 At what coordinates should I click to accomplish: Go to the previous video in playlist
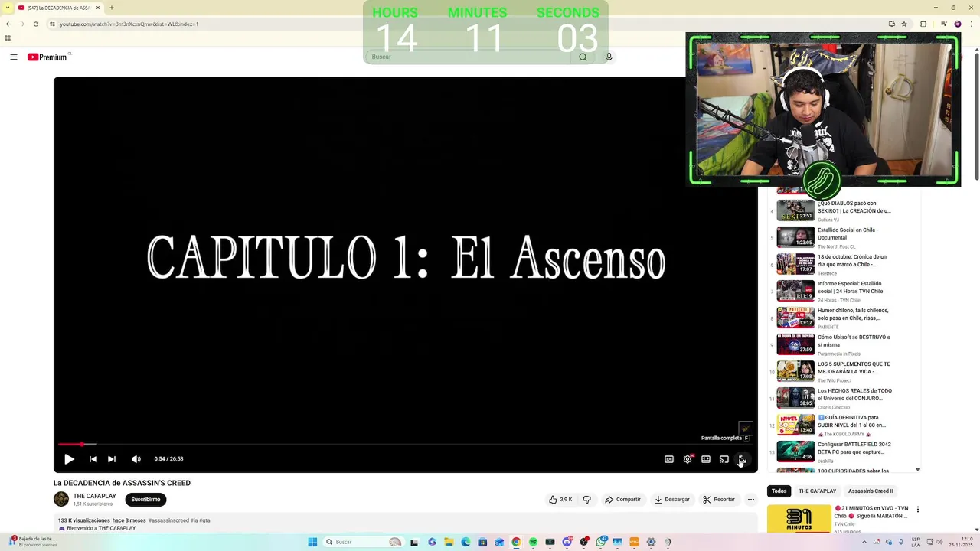point(93,459)
